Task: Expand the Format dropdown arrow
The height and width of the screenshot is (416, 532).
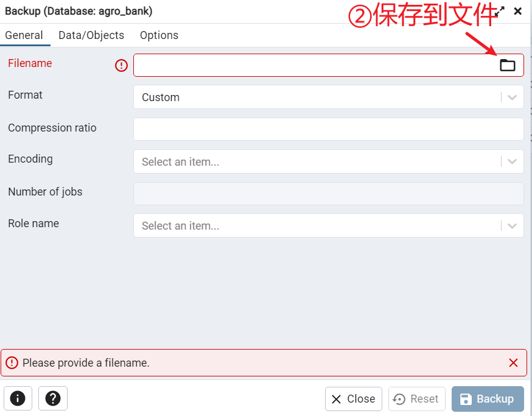Action: [512, 97]
